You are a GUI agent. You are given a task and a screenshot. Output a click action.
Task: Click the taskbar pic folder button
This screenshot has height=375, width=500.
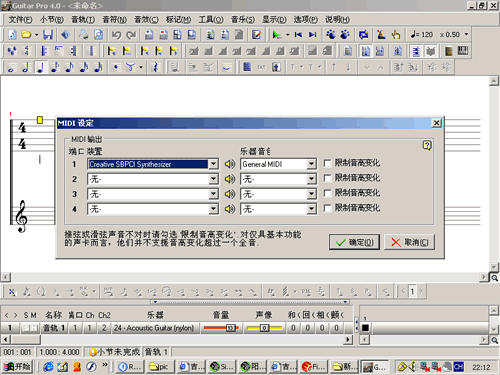pyautogui.click(x=159, y=367)
